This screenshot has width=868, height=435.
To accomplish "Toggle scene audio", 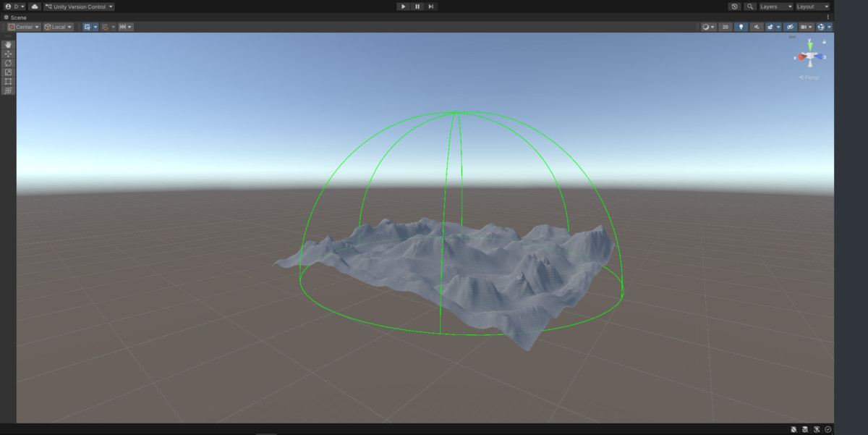I will coord(757,27).
